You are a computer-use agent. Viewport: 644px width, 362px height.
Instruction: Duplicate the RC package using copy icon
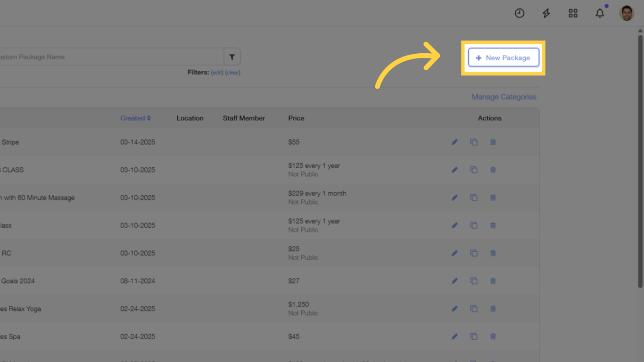(x=474, y=253)
